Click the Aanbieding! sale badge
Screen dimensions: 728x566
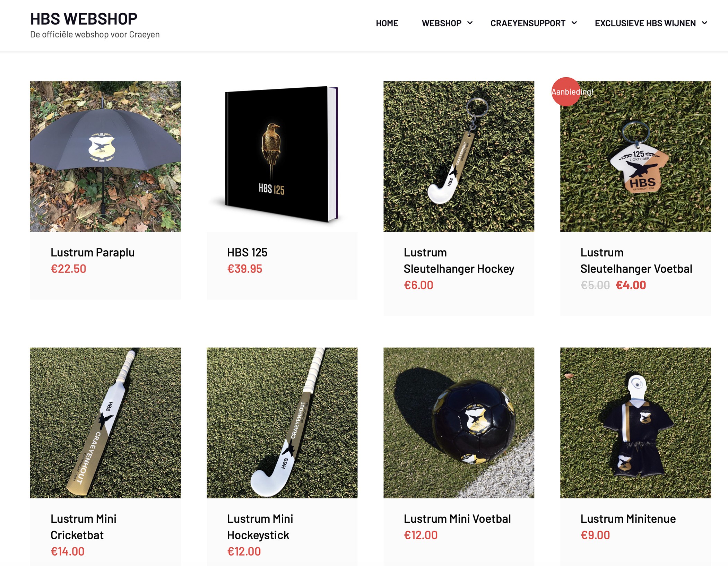566,92
